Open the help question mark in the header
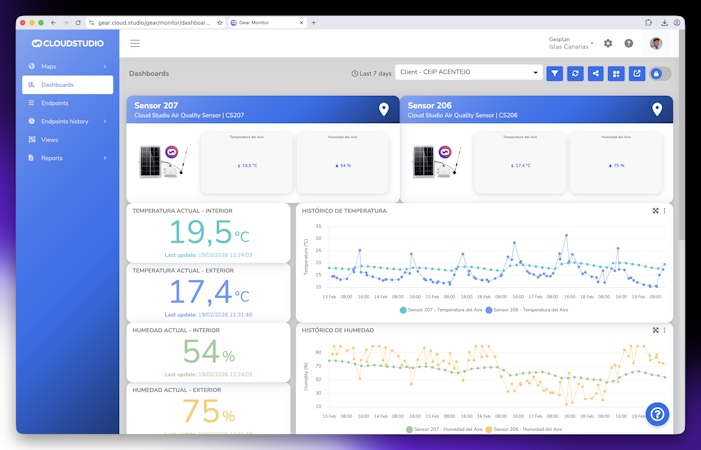The image size is (701, 450). (629, 43)
